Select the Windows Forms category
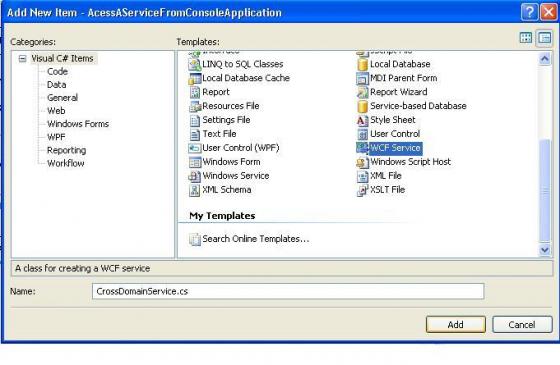Image resolution: width=560 pixels, height=365 pixels. [x=78, y=124]
